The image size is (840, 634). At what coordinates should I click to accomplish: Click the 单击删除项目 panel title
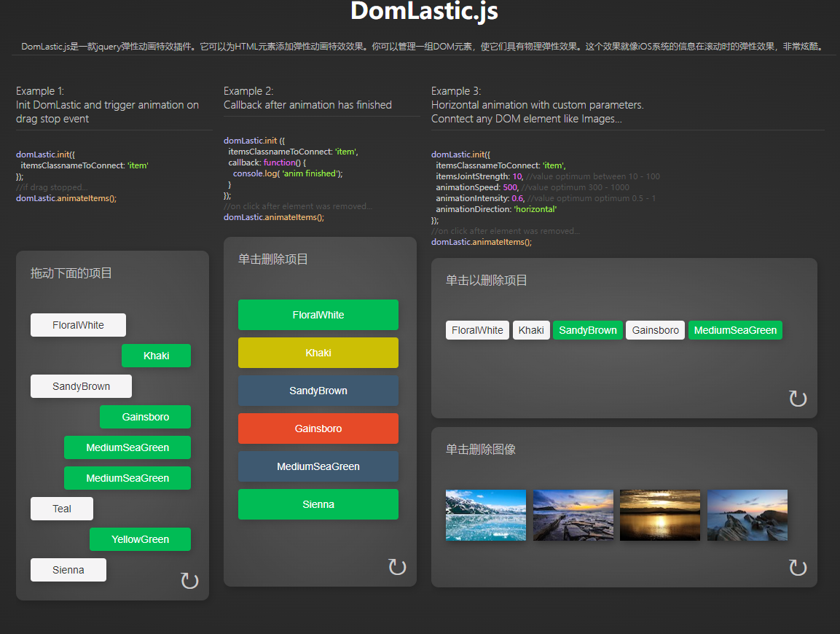(273, 259)
